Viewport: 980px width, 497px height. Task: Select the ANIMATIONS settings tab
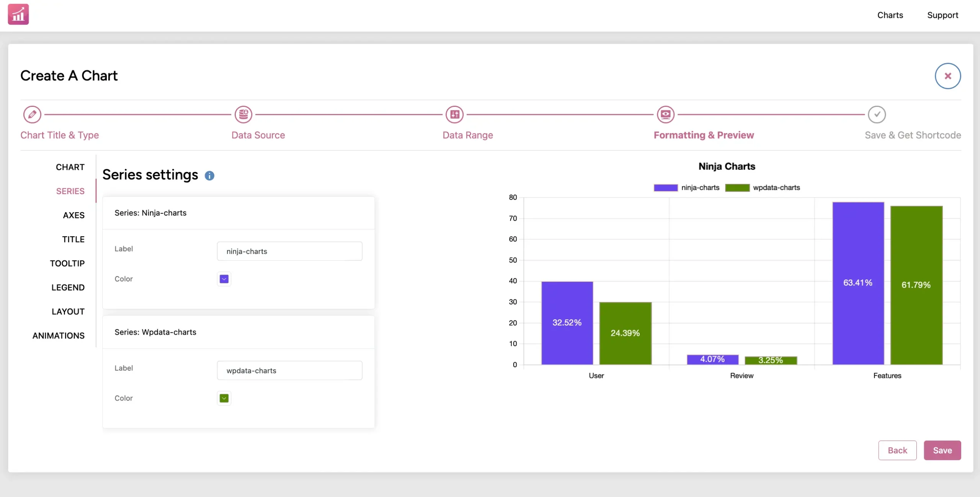(x=59, y=336)
